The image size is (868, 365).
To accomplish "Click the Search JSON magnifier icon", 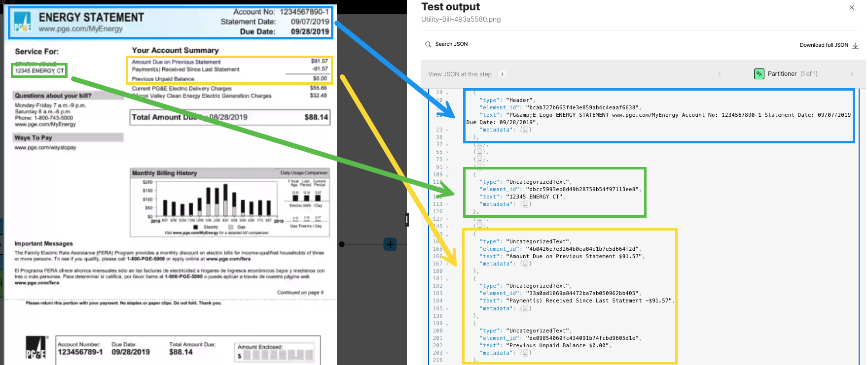I will click(428, 44).
